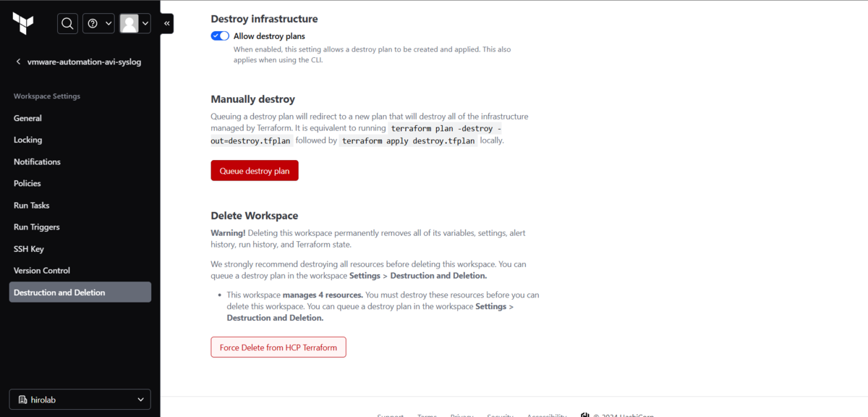Click the Terraform logo icon
868x417 pixels.
[23, 24]
